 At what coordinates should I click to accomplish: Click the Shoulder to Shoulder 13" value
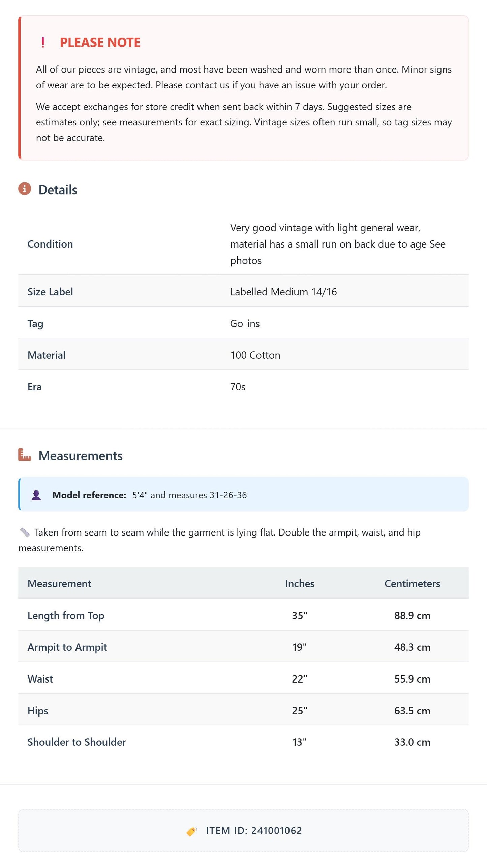tap(299, 742)
